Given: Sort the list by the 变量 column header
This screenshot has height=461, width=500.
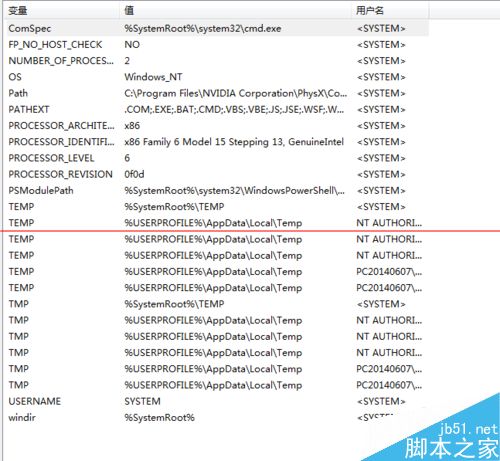Looking at the screenshot, I should (62, 10).
